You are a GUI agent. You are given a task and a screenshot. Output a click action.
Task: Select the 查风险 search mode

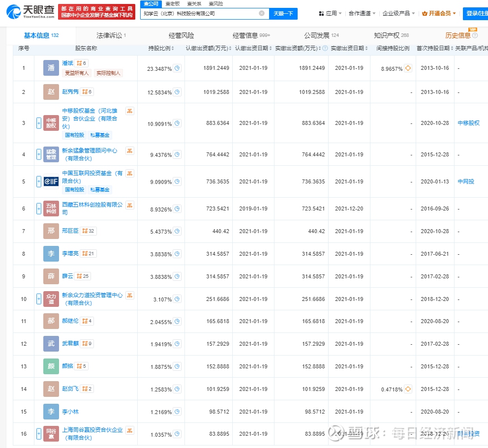click(x=215, y=4)
